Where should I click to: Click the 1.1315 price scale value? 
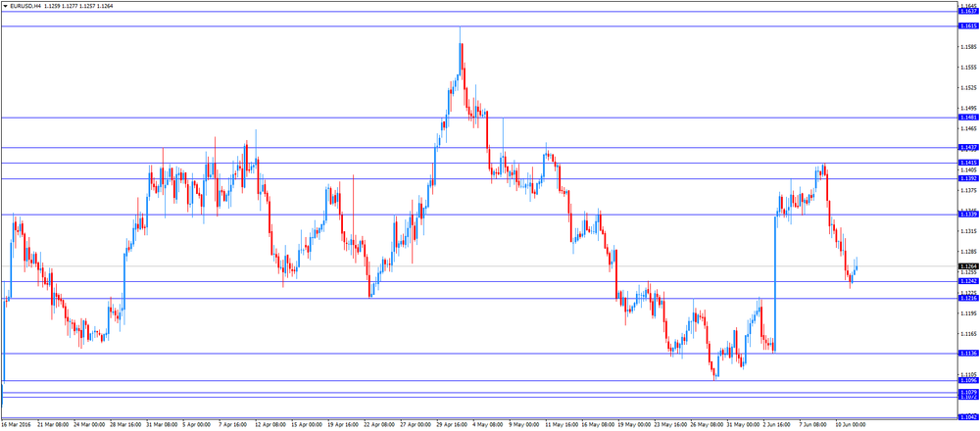(x=969, y=231)
